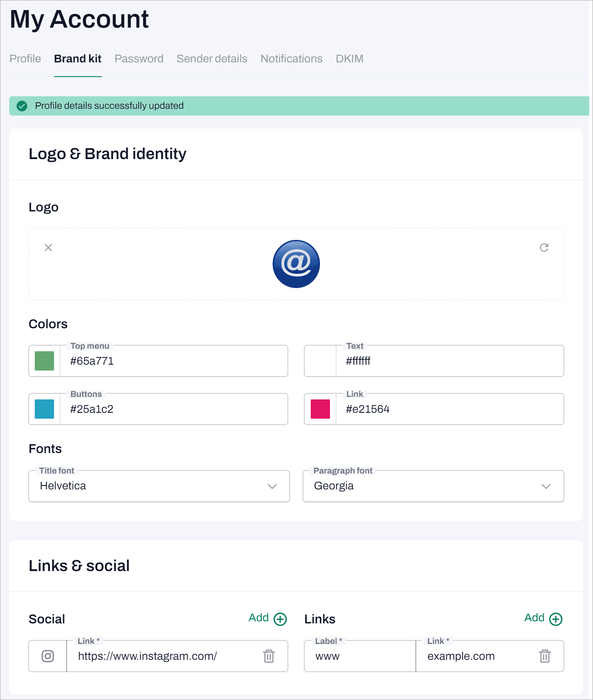
Task: Open the Profile tab
Action: tap(25, 59)
